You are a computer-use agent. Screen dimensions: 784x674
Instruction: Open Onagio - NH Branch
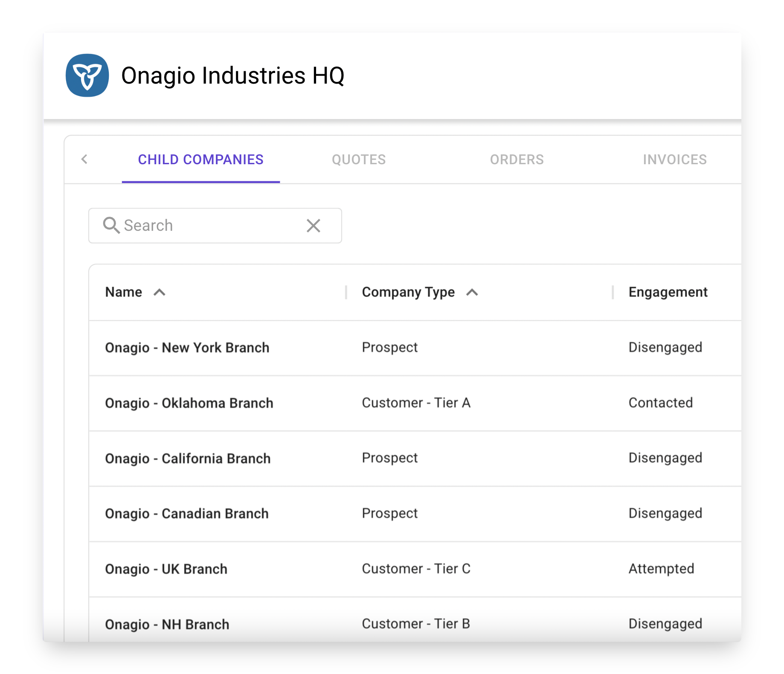coord(167,625)
